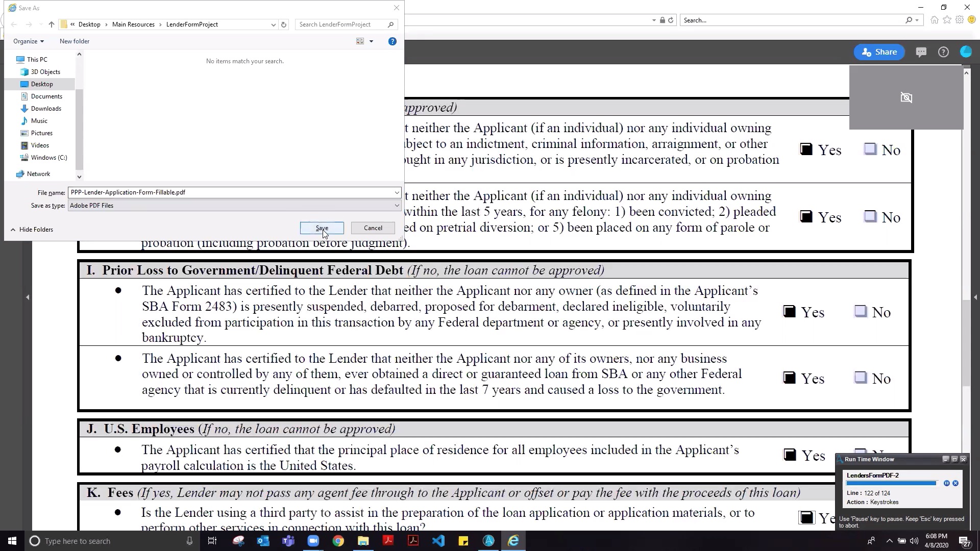Change view layout icon in dialog
The image size is (980, 551).
[360, 41]
